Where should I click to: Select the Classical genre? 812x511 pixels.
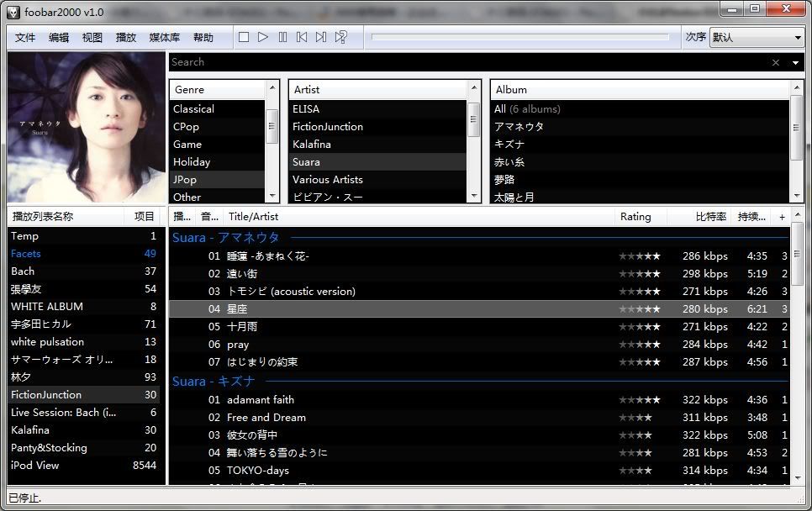click(218, 109)
